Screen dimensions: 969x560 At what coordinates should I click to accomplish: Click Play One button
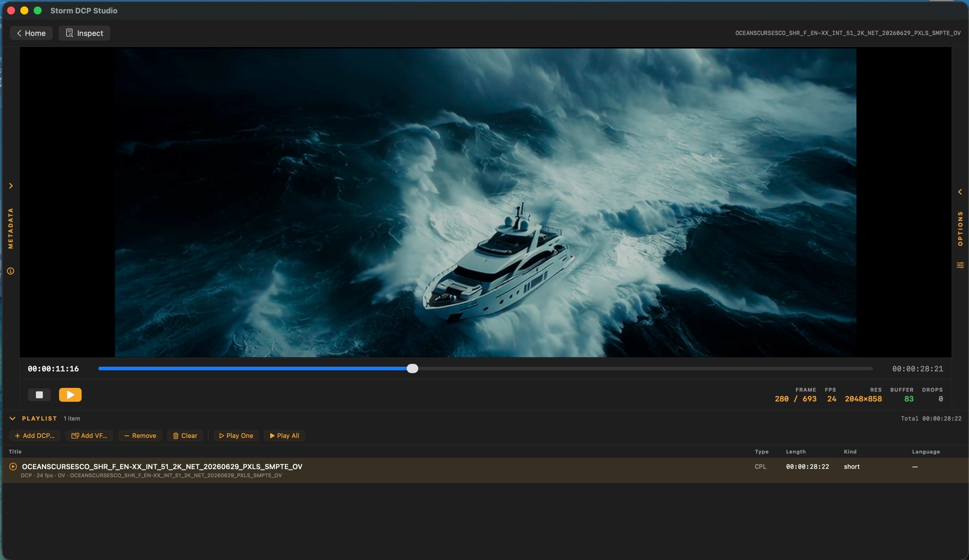236,436
